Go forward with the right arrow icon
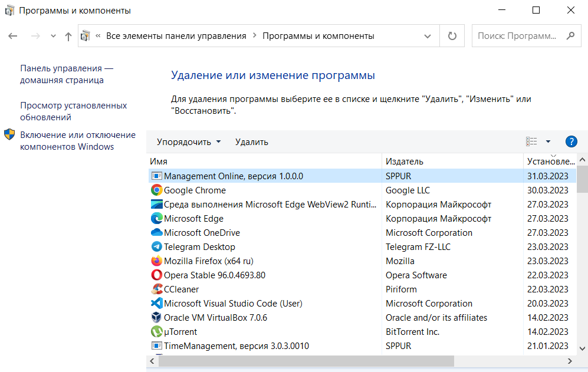The height and width of the screenshot is (372, 588). click(35, 36)
